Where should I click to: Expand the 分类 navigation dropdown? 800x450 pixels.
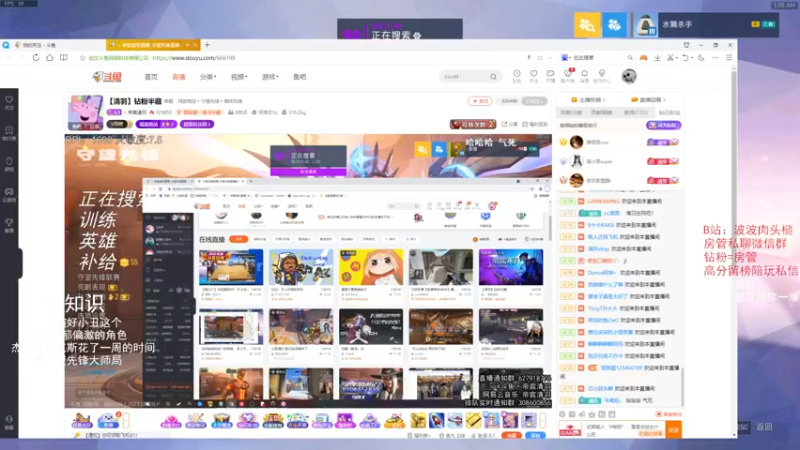click(208, 77)
